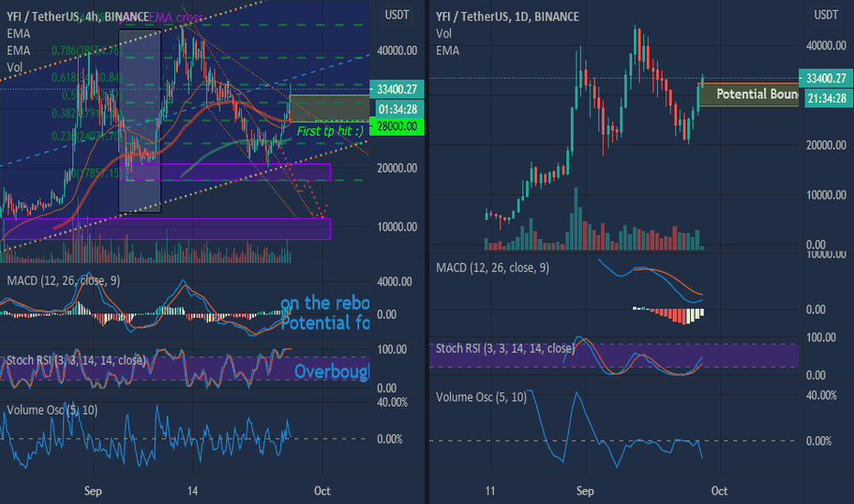This screenshot has width=854, height=504.
Task: Click the 21:34:28 candle countdown label
Action: (x=826, y=98)
